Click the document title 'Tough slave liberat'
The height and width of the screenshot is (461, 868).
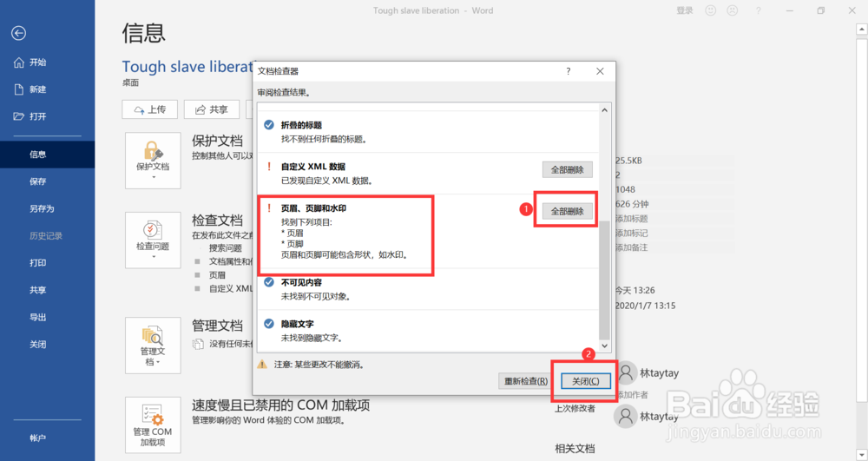(x=187, y=66)
